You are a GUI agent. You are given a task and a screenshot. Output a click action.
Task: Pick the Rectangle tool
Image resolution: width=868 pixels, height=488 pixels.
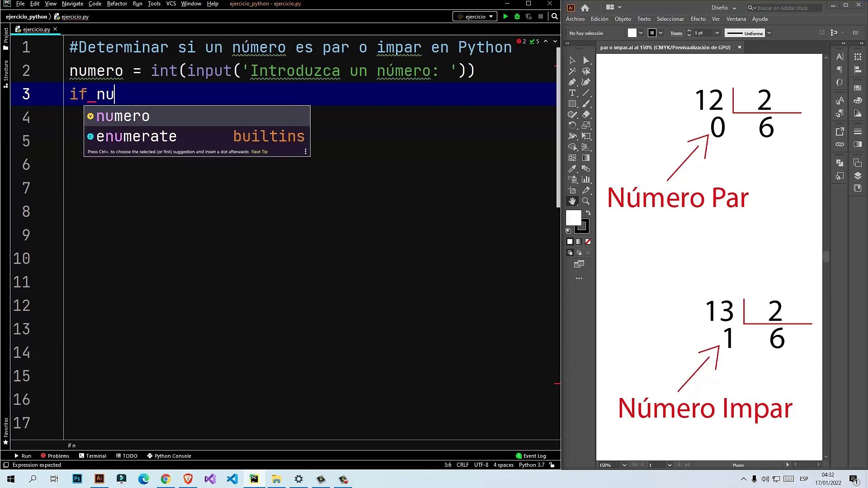point(572,104)
